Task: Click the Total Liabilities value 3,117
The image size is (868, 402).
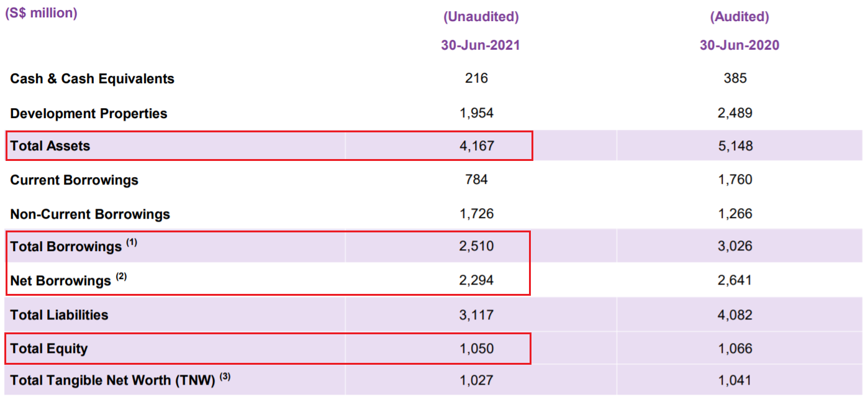Action: coord(476,315)
